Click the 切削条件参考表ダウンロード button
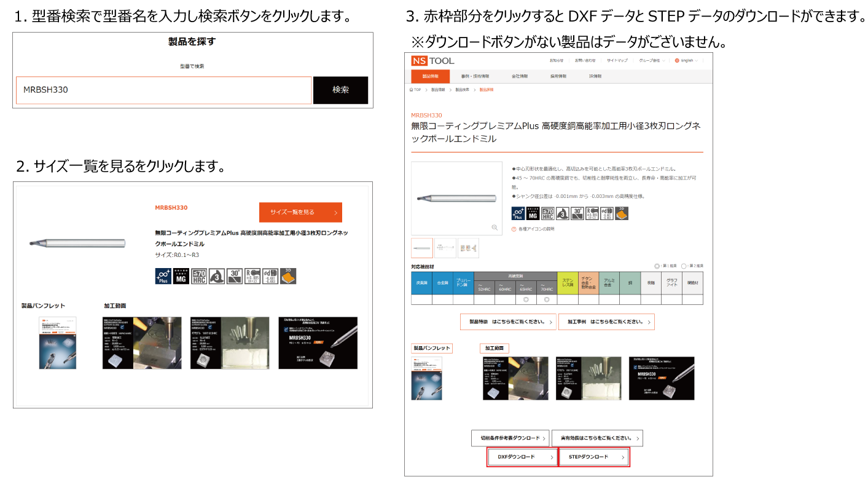 (x=510, y=438)
